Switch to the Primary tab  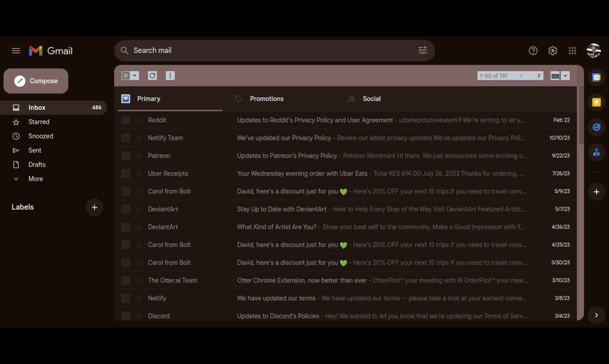[170, 99]
